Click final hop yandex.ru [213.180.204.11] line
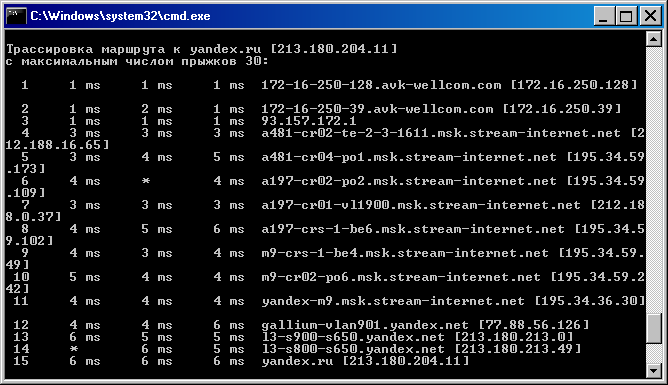The image size is (668, 385). [x=365, y=361]
